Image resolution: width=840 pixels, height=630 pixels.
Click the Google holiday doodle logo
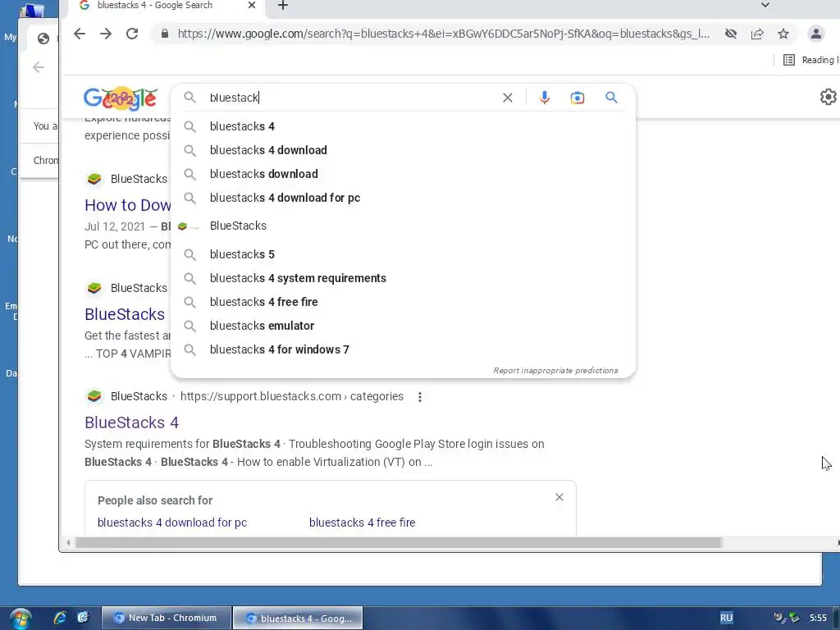tap(121, 98)
